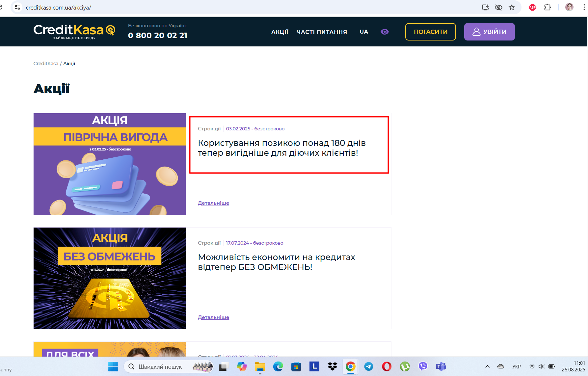The image size is (588, 376).
Task: Open the clock showing 11:01 26.08.2025
Action: click(x=574, y=366)
